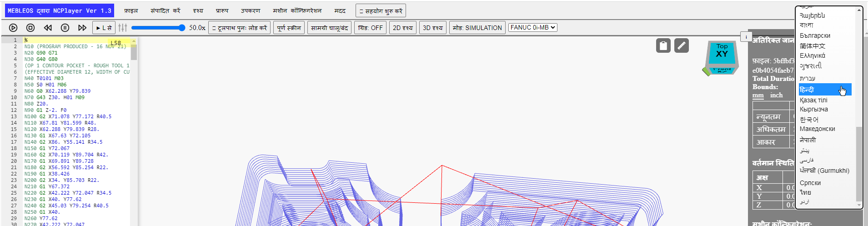Image resolution: width=868 pixels, height=226 pixels.
Task: Click code line 'N20 G90 G71'
Action: 41,53
